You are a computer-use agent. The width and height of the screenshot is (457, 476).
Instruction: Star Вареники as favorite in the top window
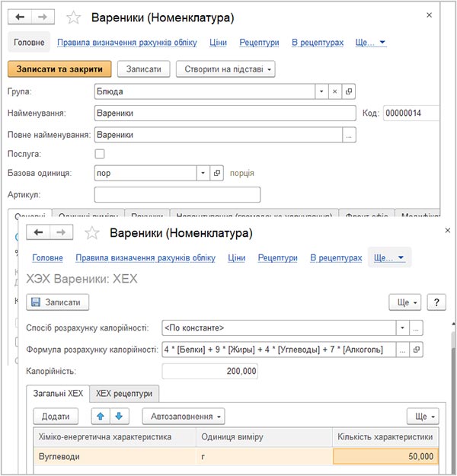pos(73,18)
